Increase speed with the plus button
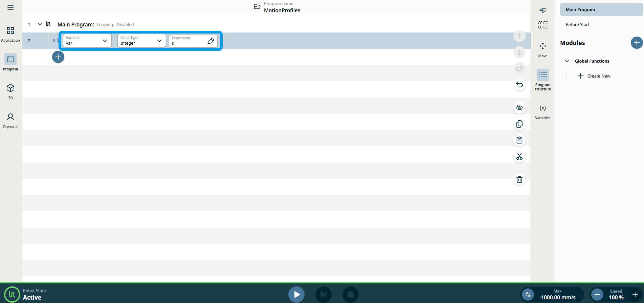644x303 pixels. click(x=635, y=295)
